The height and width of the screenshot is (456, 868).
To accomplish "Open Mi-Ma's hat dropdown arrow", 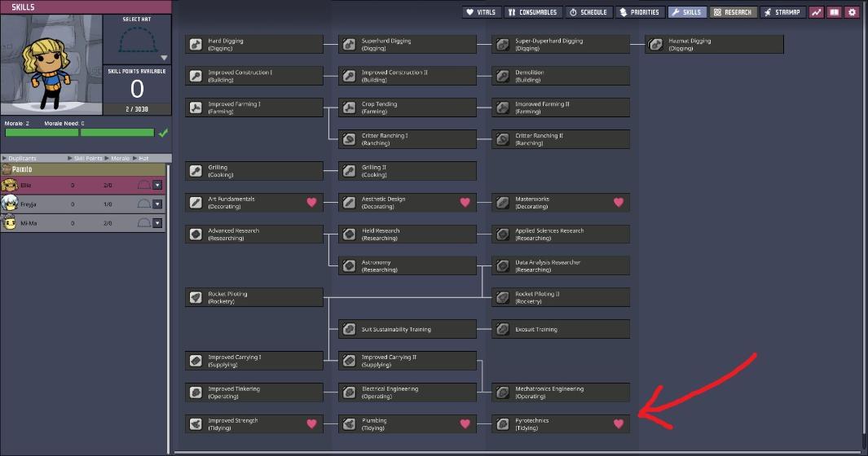I will 158,223.
